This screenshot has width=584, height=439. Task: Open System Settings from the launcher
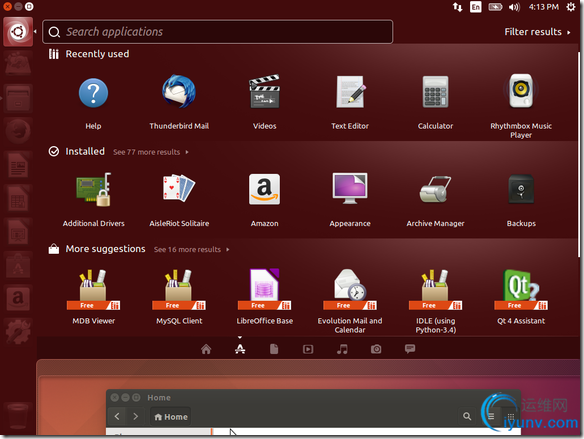pyautogui.click(x=18, y=331)
